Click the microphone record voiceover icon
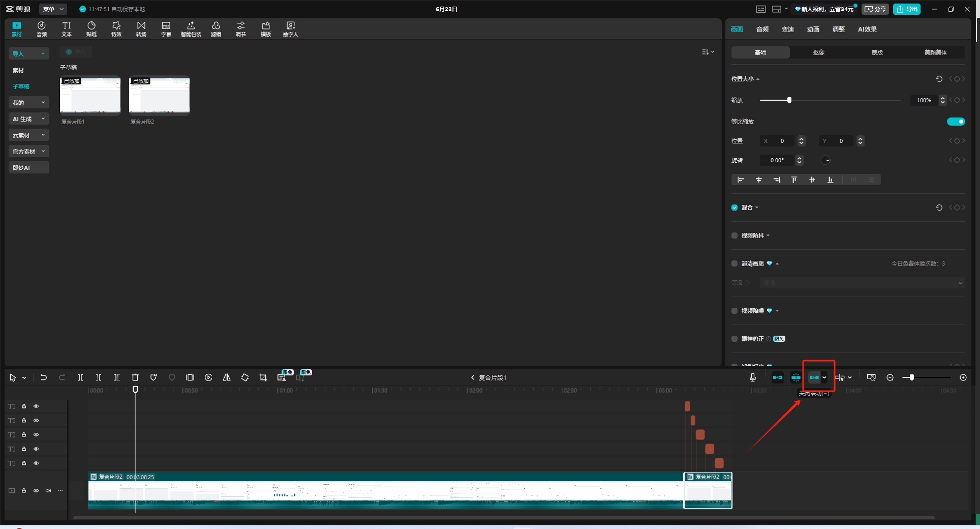The image size is (980, 529). [753, 377]
